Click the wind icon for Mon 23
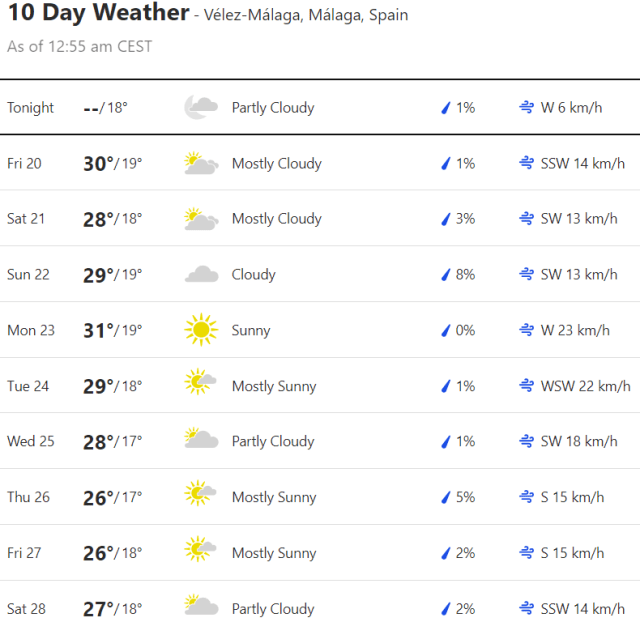This screenshot has height=622, width=640. (x=526, y=330)
